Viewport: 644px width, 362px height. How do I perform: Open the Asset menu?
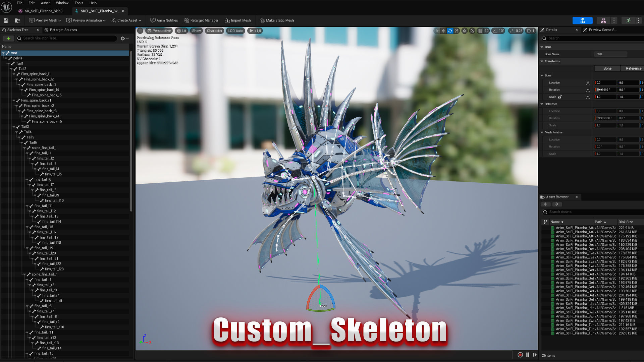coord(45,3)
